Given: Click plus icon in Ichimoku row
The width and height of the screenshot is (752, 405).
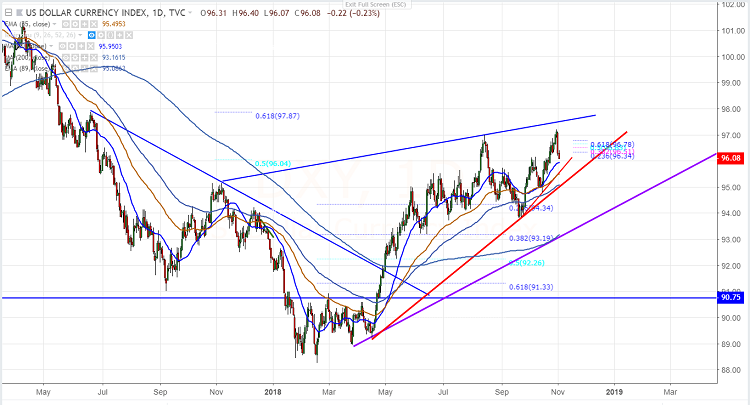Looking at the screenshot, I should coord(119,35).
